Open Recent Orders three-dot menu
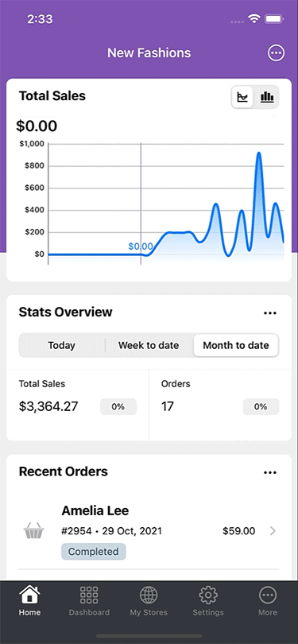The height and width of the screenshot is (644, 298). pos(270,472)
